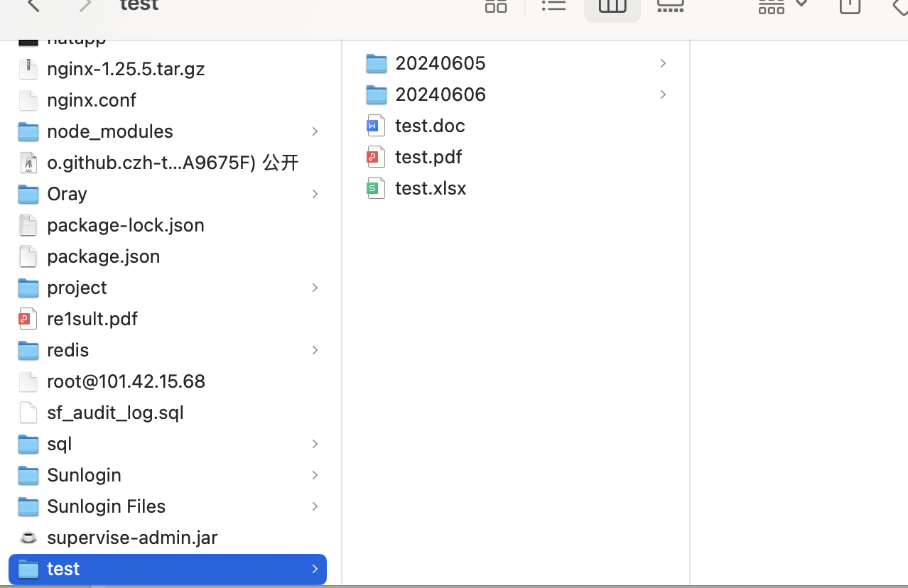Select the sf_audit_log.sql file name
This screenshot has width=908, height=588.
click(x=115, y=413)
